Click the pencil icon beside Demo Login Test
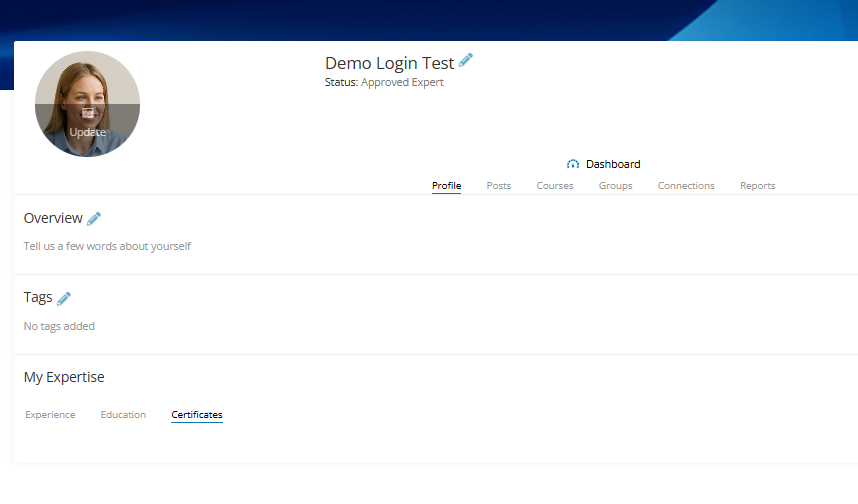Screen dimensions: 858x504 [x=466, y=60]
